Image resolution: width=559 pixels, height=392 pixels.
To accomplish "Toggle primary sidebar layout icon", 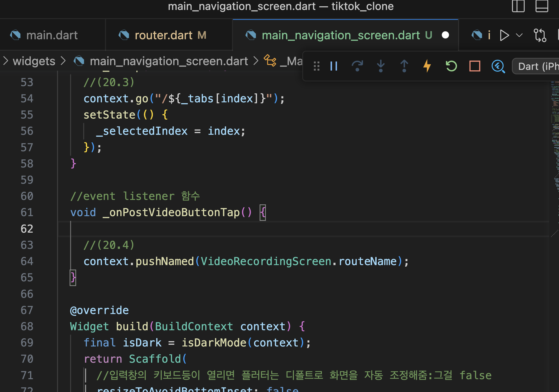I will pyautogui.click(x=518, y=6).
